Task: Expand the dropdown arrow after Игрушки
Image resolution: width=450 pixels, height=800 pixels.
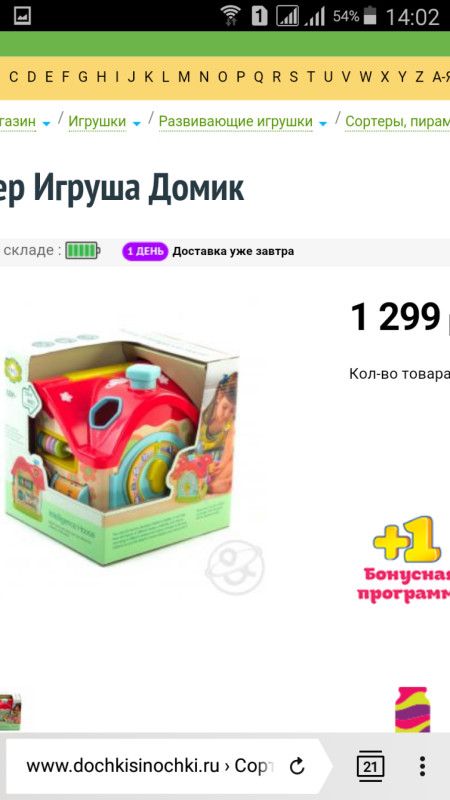Action: tap(136, 123)
